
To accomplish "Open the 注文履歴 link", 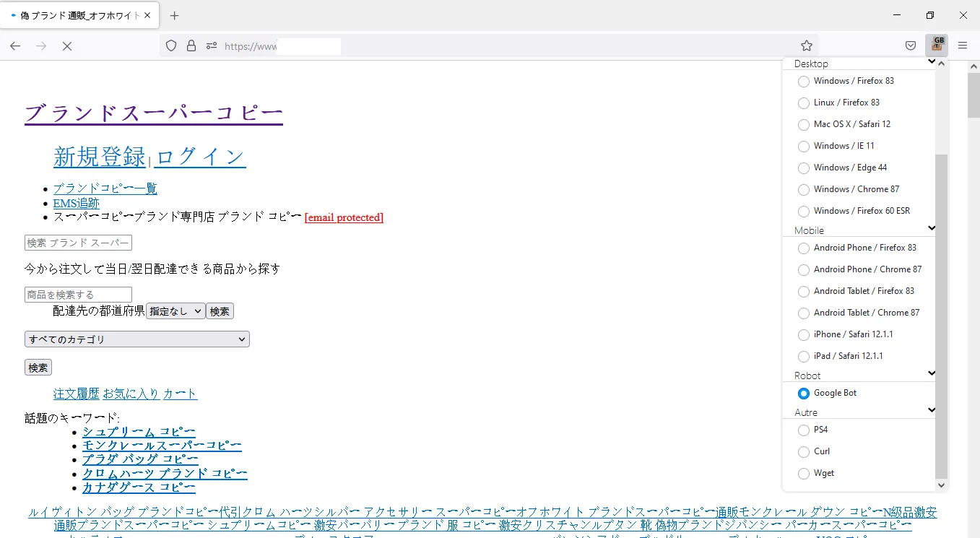I will (77, 394).
